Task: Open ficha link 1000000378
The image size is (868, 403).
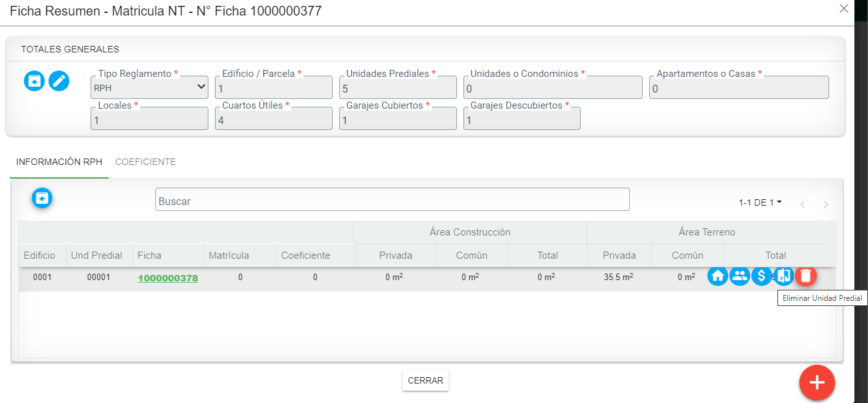Action: point(168,278)
